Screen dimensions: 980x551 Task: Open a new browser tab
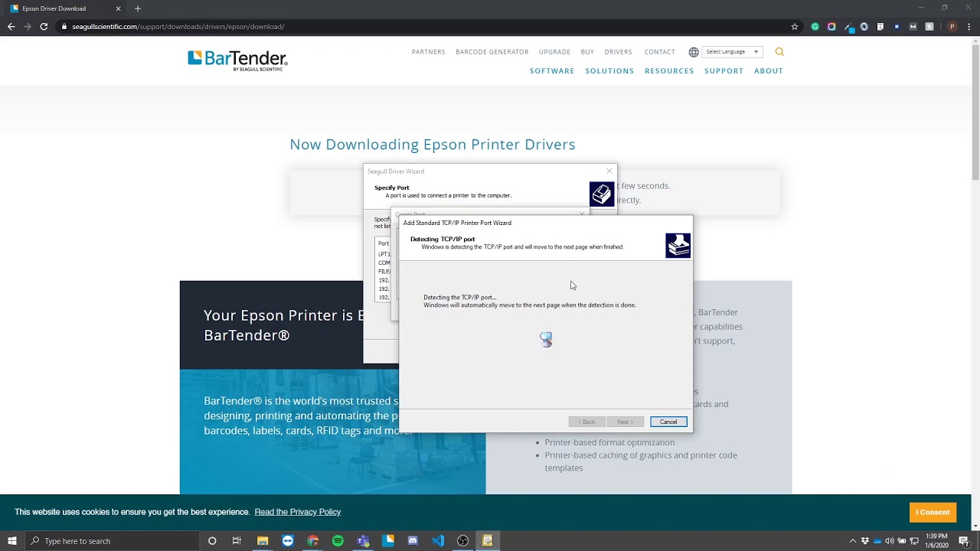pyautogui.click(x=138, y=8)
